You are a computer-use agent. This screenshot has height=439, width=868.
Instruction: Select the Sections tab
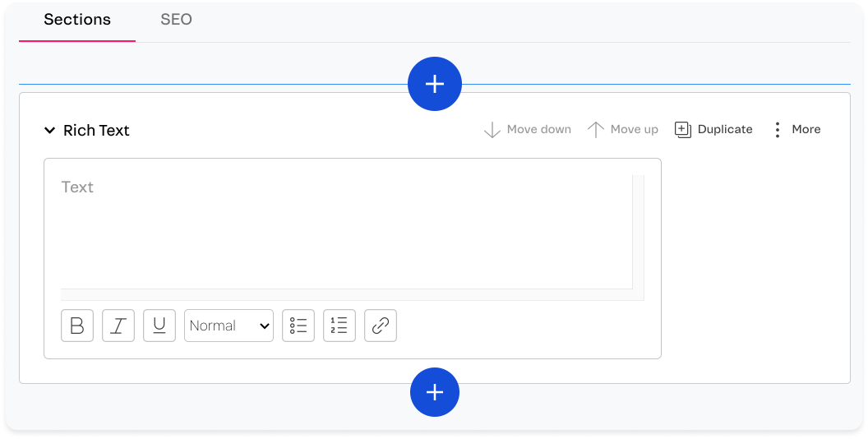pyautogui.click(x=77, y=20)
